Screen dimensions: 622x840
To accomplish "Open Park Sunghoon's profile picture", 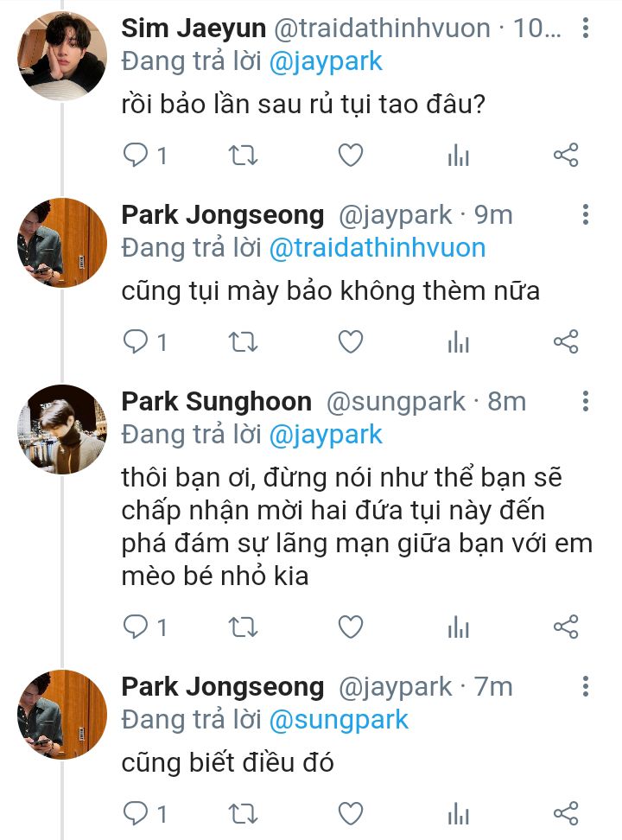I will click(62, 430).
